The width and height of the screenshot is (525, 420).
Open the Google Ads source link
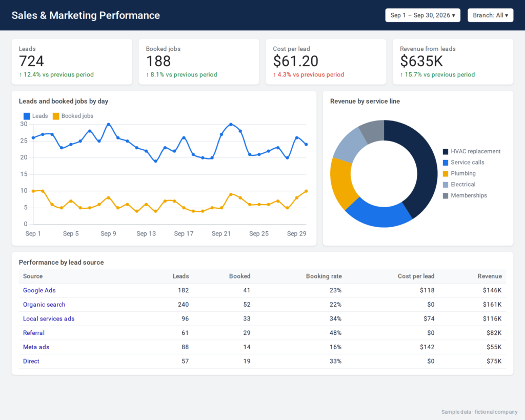click(x=39, y=290)
